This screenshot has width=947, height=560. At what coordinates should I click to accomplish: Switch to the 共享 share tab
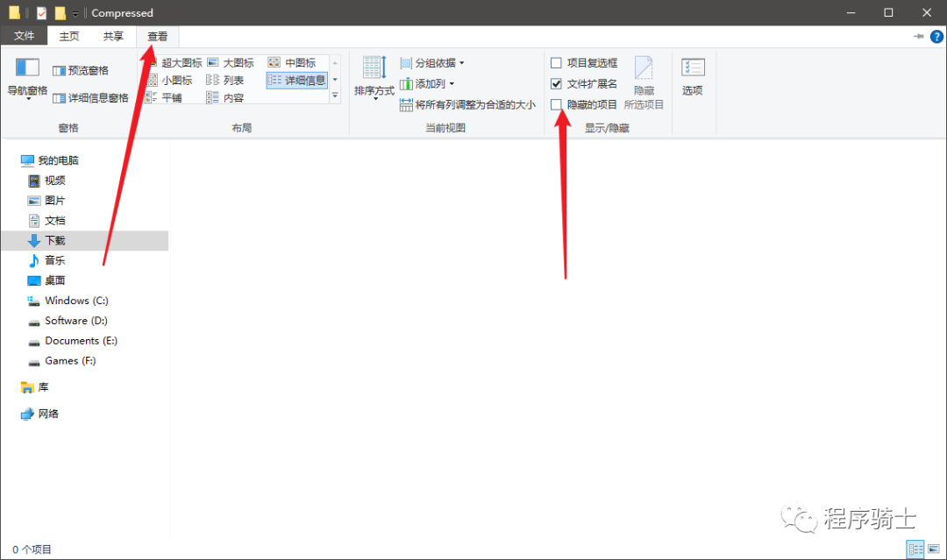click(x=113, y=36)
